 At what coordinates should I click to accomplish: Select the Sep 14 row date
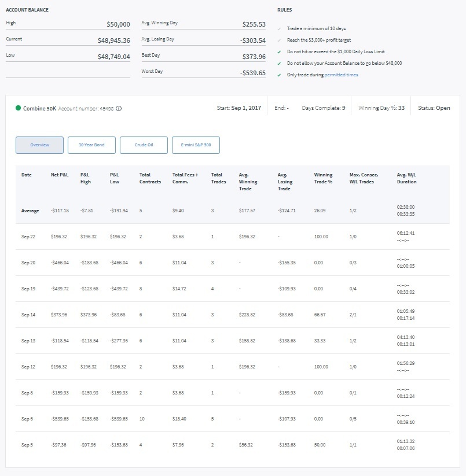click(x=28, y=315)
